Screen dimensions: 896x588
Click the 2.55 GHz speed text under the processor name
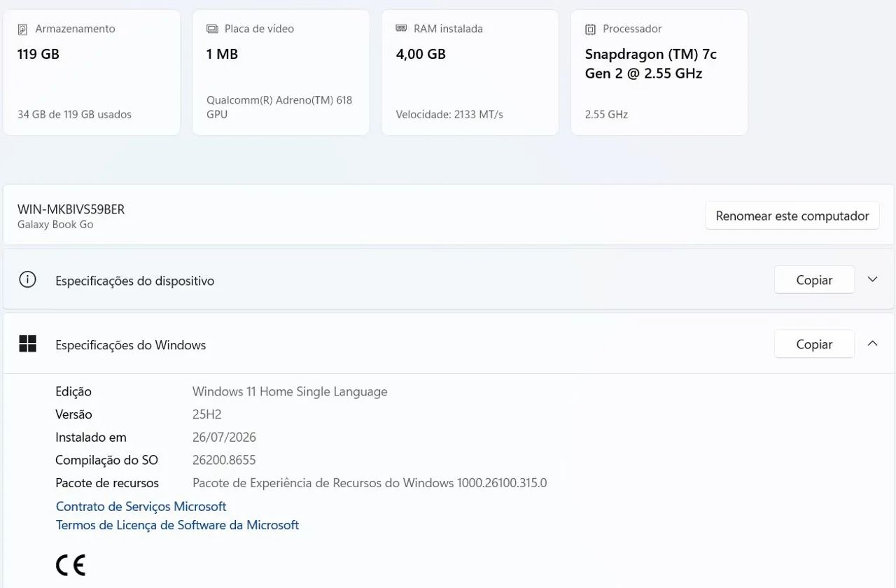click(x=606, y=114)
